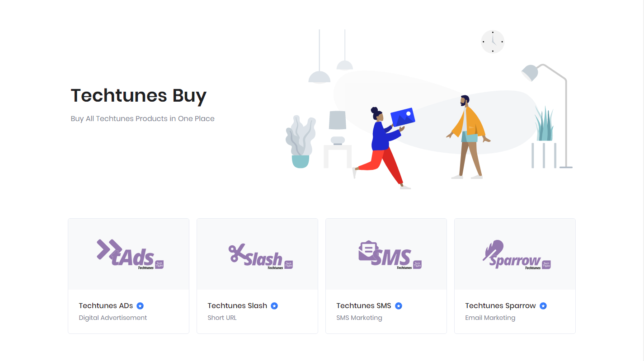Click the SMS envelope logo image

click(390, 255)
